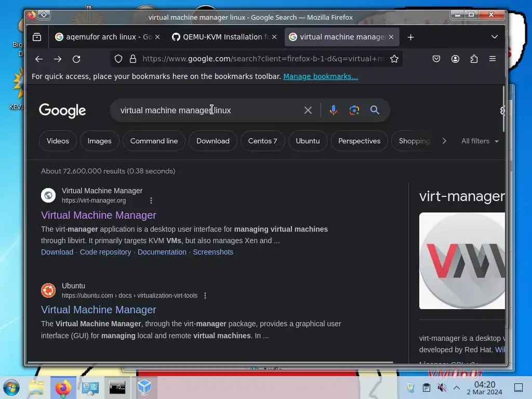Click the show desktop button in taskbar
This screenshot has height=399, width=532.
pyautogui.click(x=518, y=388)
